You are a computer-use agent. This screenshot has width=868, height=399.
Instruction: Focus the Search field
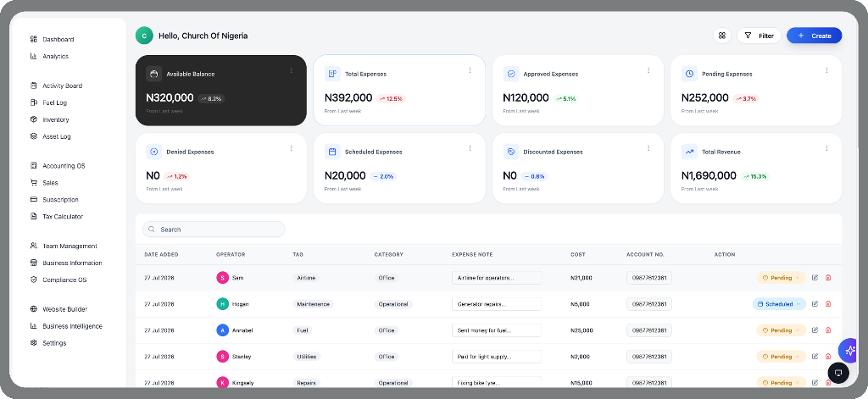(x=214, y=229)
